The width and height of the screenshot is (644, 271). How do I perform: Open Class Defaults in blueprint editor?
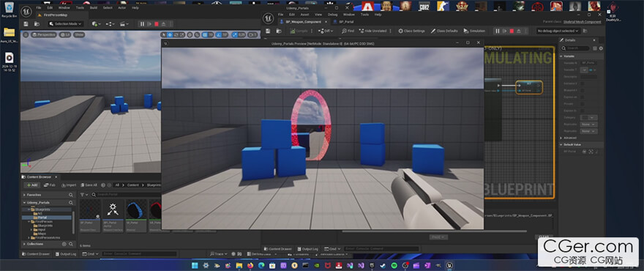pyautogui.click(x=444, y=31)
